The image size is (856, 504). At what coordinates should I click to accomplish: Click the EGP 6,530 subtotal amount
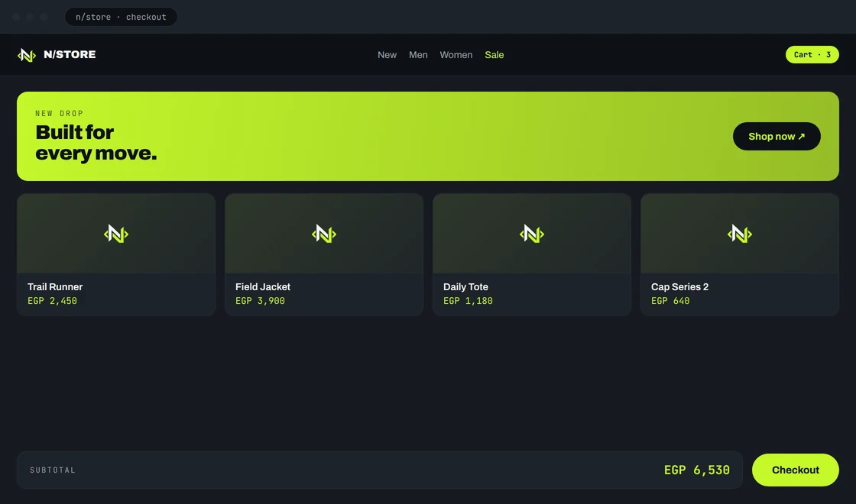(696, 470)
